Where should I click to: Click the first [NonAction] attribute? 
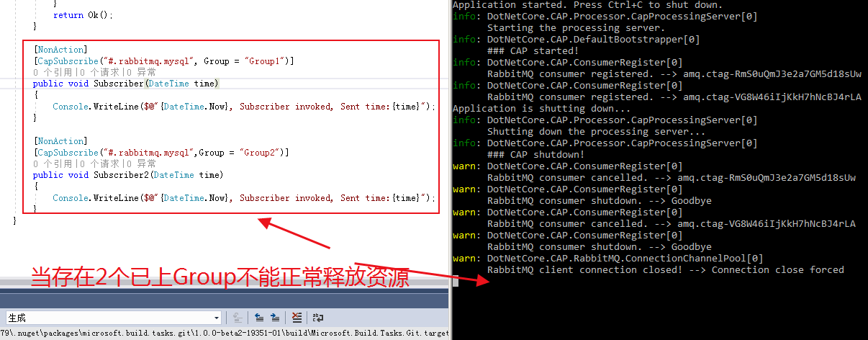60,50
